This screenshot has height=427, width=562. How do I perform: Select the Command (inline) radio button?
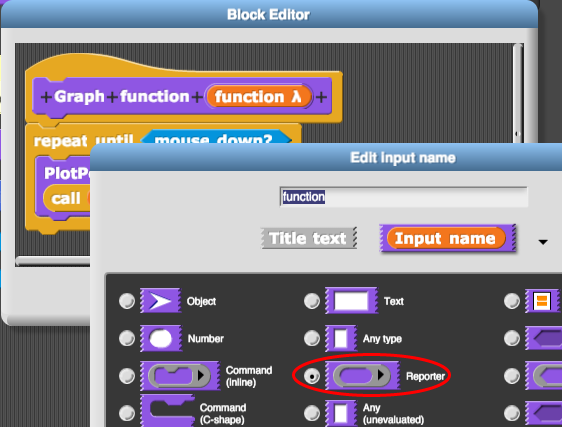tap(127, 376)
